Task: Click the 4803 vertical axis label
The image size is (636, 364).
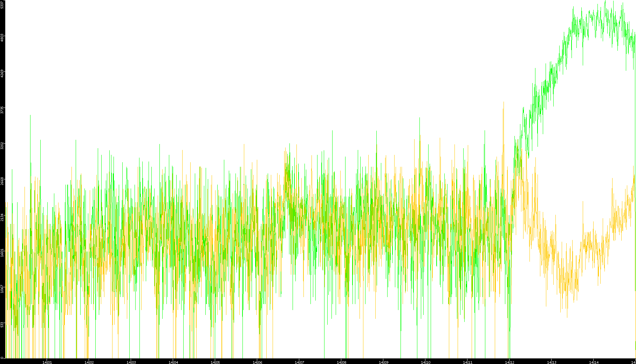Action: (2, 38)
